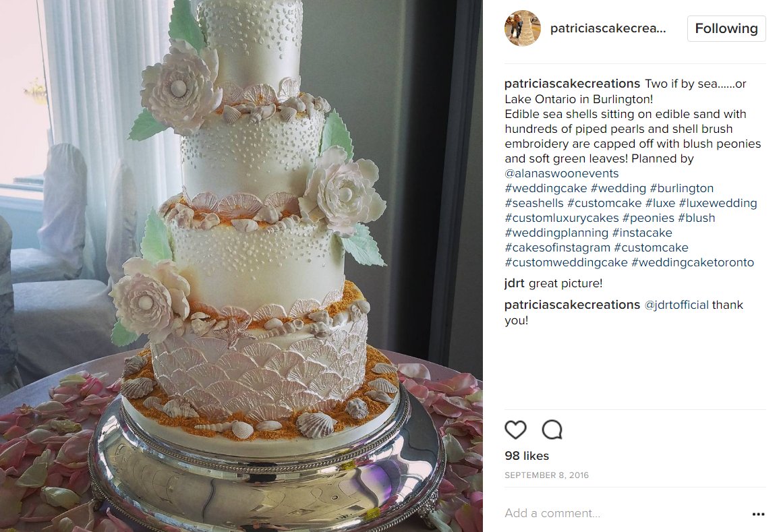The height and width of the screenshot is (532, 779).
Task: Open the #seashells hashtag
Action: pyautogui.click(x=534, y=203)
